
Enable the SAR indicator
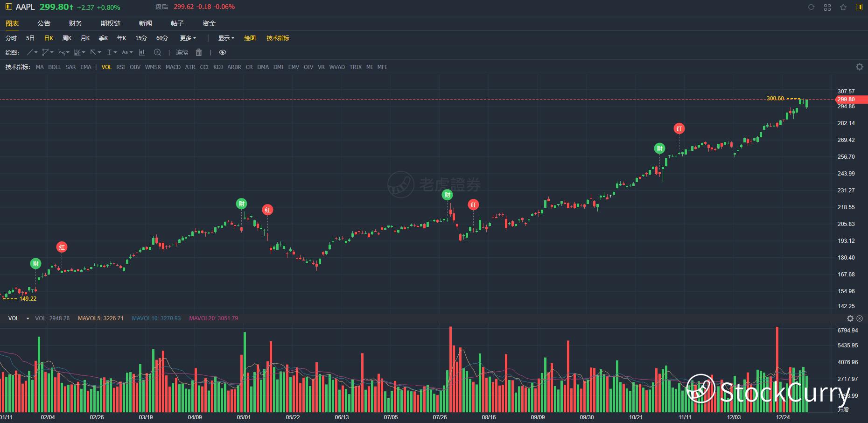point(70,67)
